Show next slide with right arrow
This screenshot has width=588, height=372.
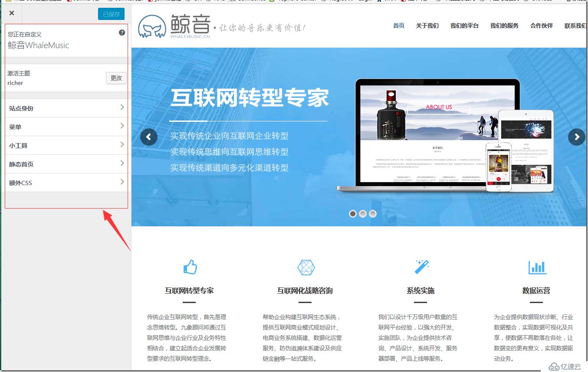577,137
